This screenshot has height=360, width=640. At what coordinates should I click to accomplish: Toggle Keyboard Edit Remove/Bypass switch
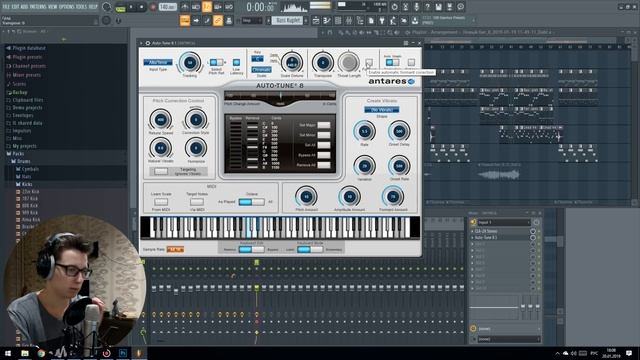(251, 249)
